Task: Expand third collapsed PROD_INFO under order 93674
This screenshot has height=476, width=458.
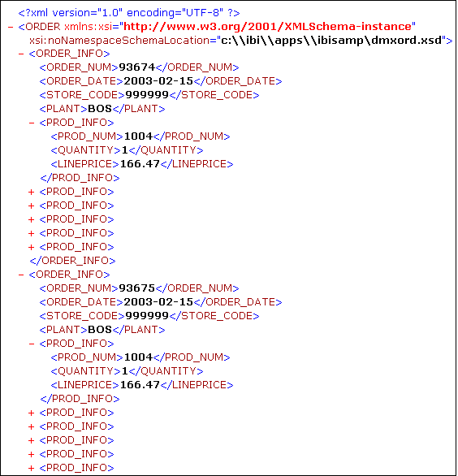Action: (x=31, y=220)
